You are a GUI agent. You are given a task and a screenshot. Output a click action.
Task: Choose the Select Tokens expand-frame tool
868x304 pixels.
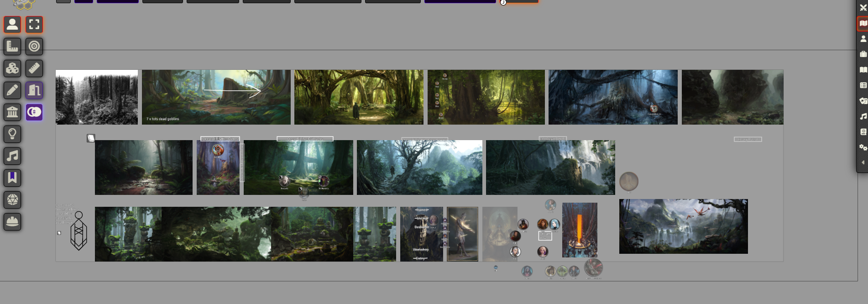click(x=34, y=24)
